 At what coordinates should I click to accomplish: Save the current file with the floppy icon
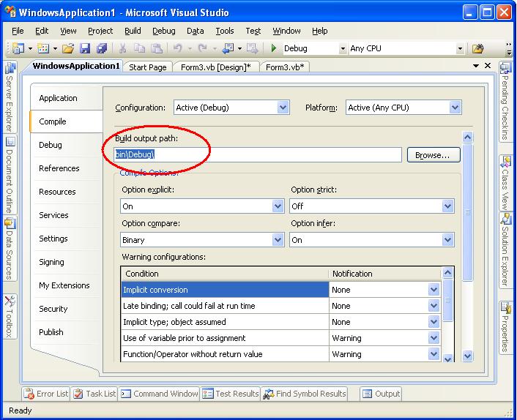click(85, 48)
